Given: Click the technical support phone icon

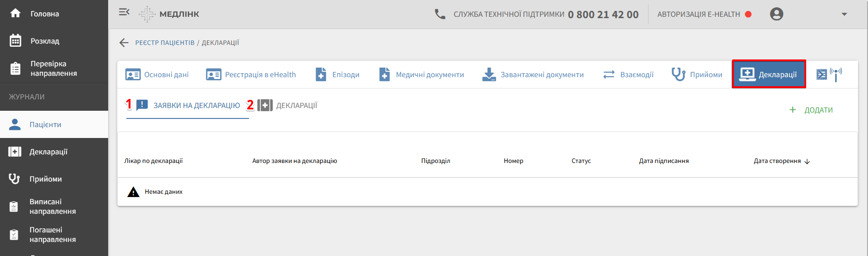Looking at the screenshot, I should point(439,14).
